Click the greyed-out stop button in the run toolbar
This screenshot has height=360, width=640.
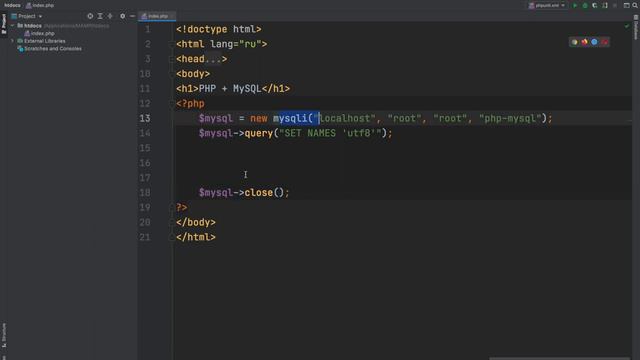tap(615, 5)
